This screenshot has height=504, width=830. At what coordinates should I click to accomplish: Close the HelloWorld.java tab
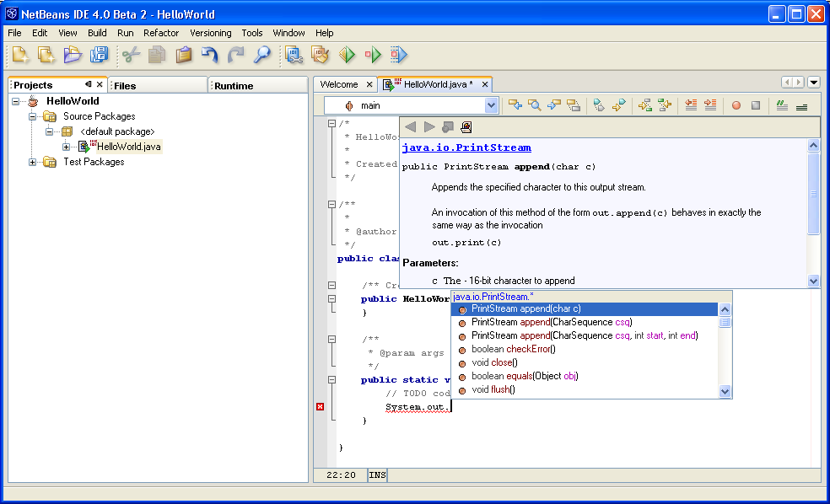click(x=485, y=84)
